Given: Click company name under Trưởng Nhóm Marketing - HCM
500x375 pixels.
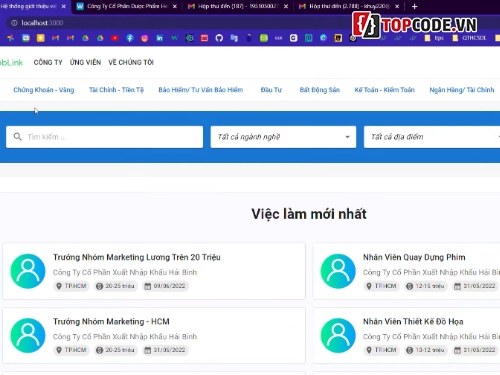Looking at the screenshot, I should pos(125,337).
